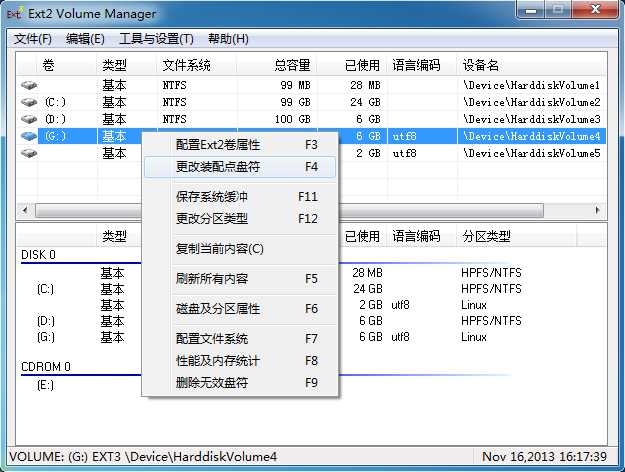Screen dimensions: 625x472
Task: Click \Device\HarddiskVolume3 device name
Action: [x=531, y=119]
